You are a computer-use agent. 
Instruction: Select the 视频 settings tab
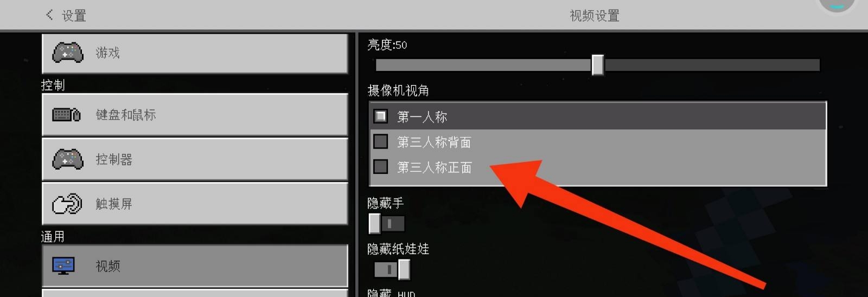[x=195, y=266]
